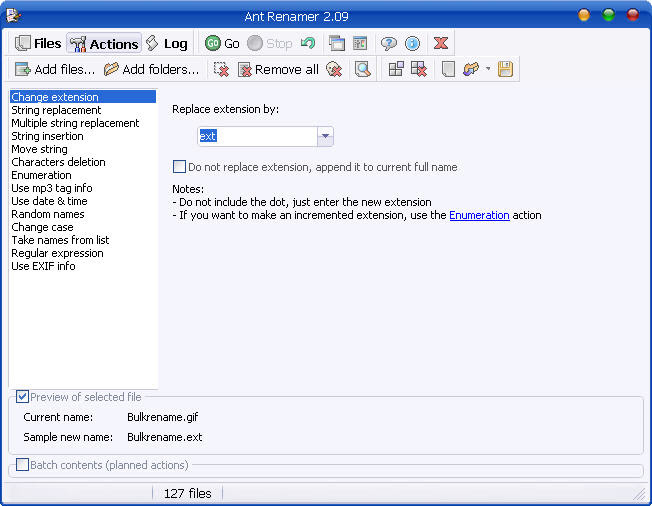Select Take names from list action

[83, 240]
